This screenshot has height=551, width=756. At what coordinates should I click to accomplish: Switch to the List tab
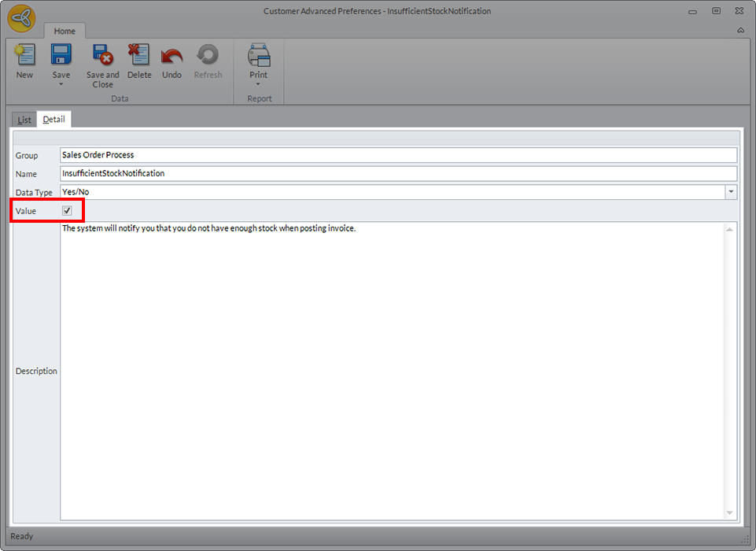[24, 120]
